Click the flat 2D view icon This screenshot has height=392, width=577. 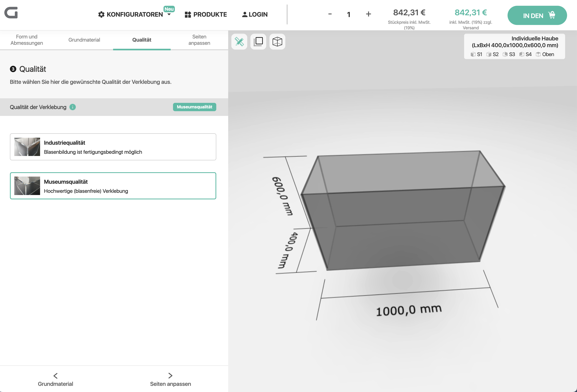[258, 42]
